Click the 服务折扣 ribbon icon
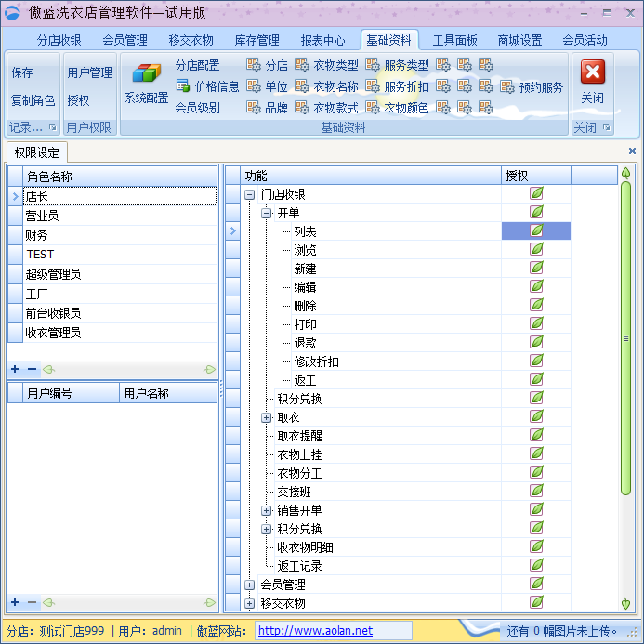Viewport: 644px width, 644px height. coord(398,86)
